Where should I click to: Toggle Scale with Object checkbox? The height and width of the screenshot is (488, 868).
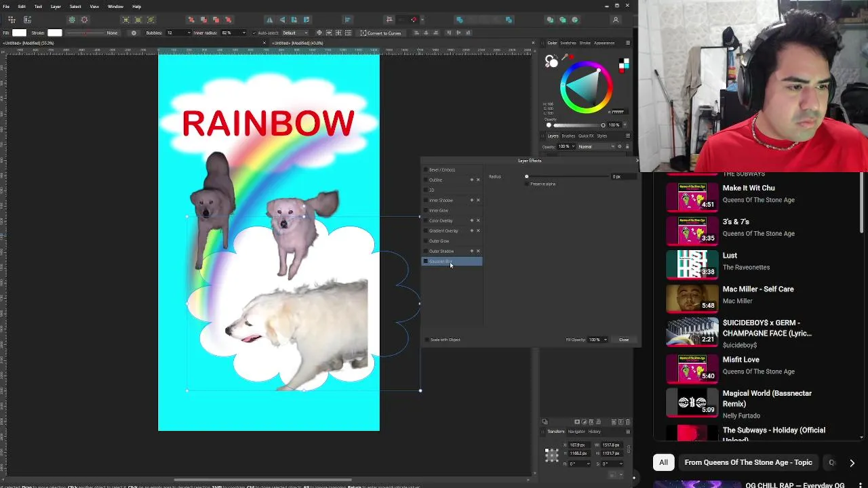tap(427, 340)
